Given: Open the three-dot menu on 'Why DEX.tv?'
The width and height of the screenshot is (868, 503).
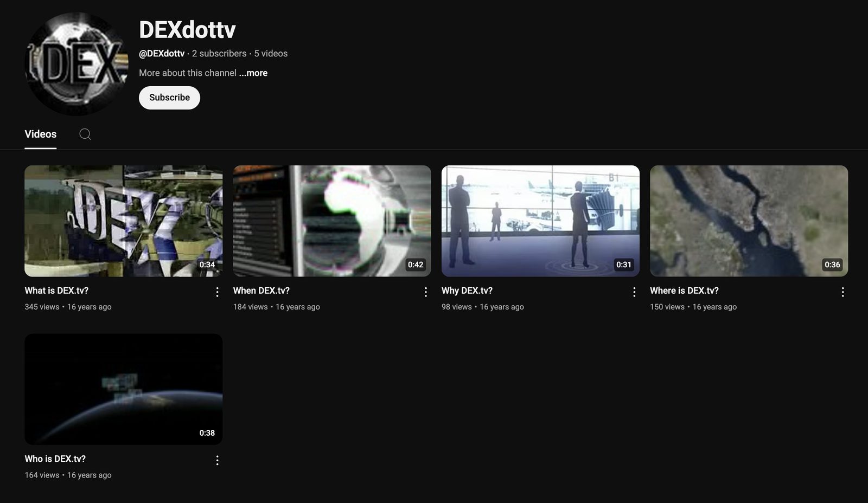Looking at the screenshot, I should (634, 292).
